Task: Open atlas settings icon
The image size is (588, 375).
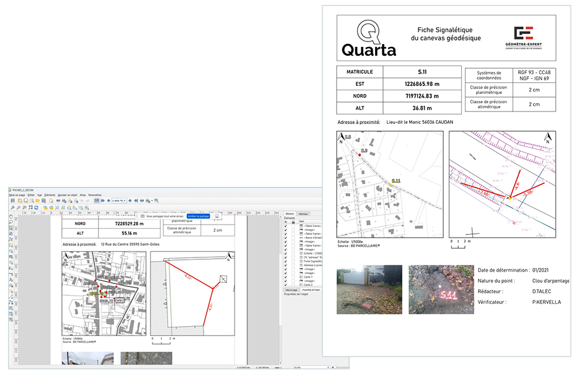Action: click(157, 200)
